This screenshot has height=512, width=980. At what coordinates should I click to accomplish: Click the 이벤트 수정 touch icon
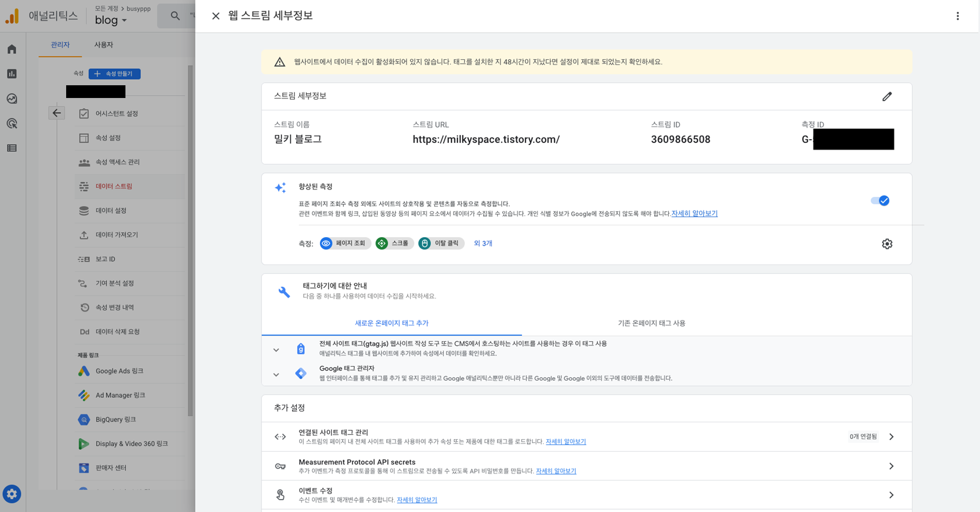[280, 495]
